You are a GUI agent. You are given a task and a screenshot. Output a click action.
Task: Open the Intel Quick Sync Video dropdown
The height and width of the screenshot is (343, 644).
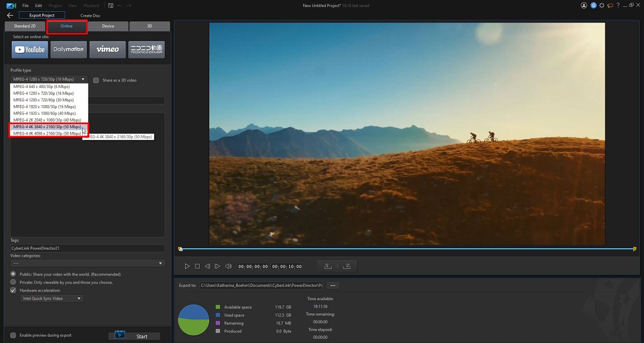pos(51,299)
